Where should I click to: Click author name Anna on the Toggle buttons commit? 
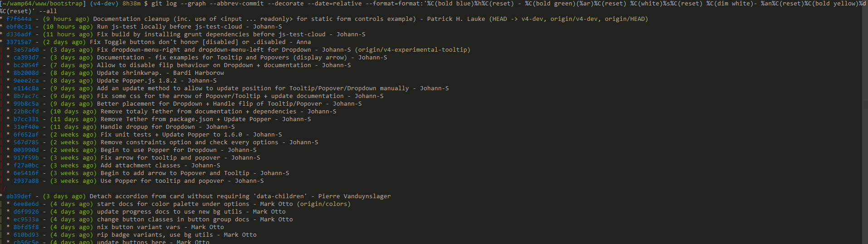[x=303, y=42]
